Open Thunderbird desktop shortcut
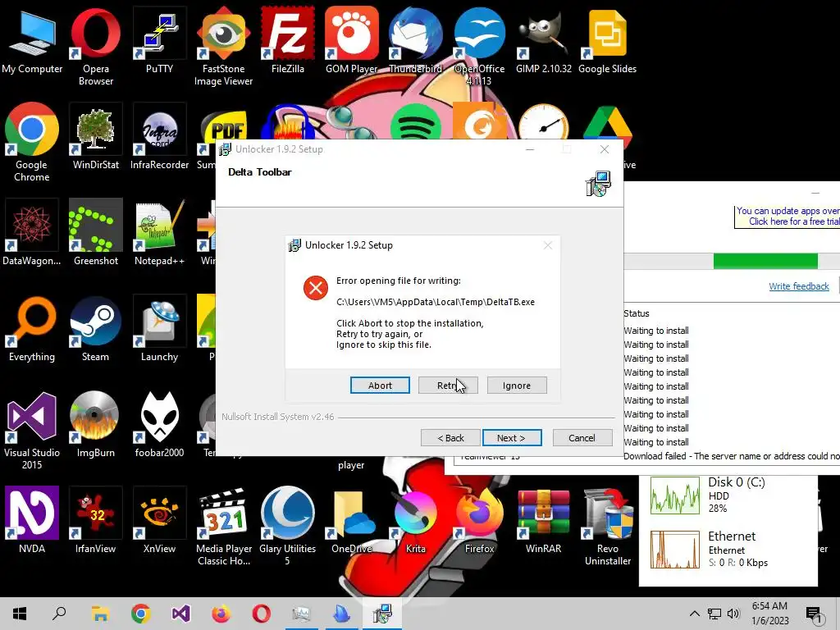The width and height of the screenshot is (840, 630). [x=415, y=40]
